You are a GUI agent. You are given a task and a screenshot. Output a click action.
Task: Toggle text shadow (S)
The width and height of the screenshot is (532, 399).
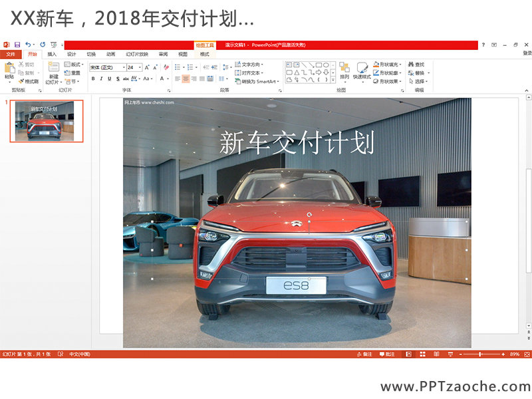click(x=118, y=78)
